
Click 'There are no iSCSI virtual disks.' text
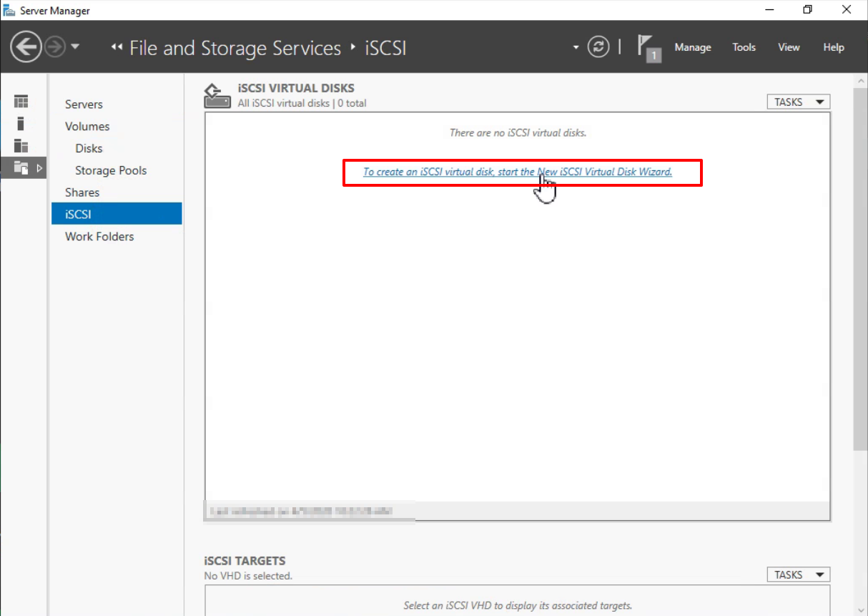point(518,133)
